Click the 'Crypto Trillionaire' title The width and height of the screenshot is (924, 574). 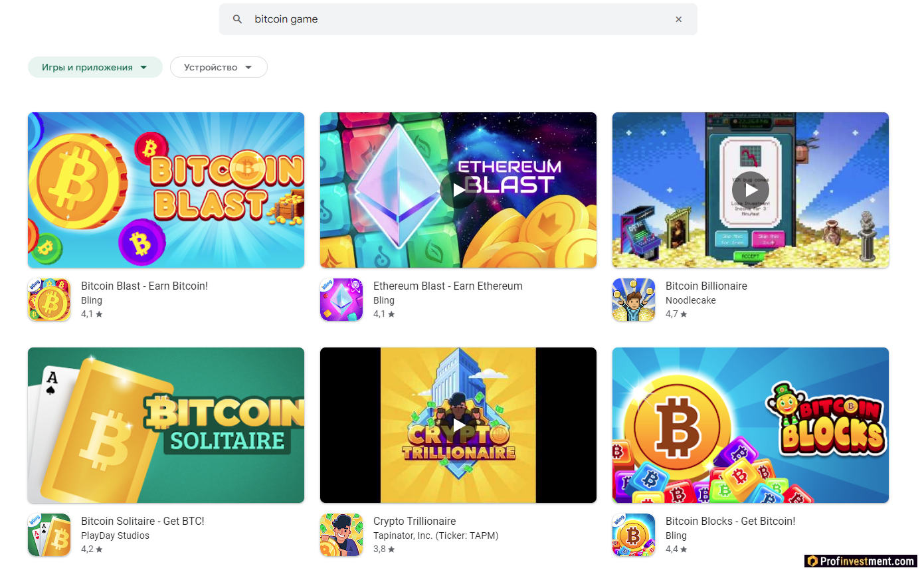click(x=415, y=521)
